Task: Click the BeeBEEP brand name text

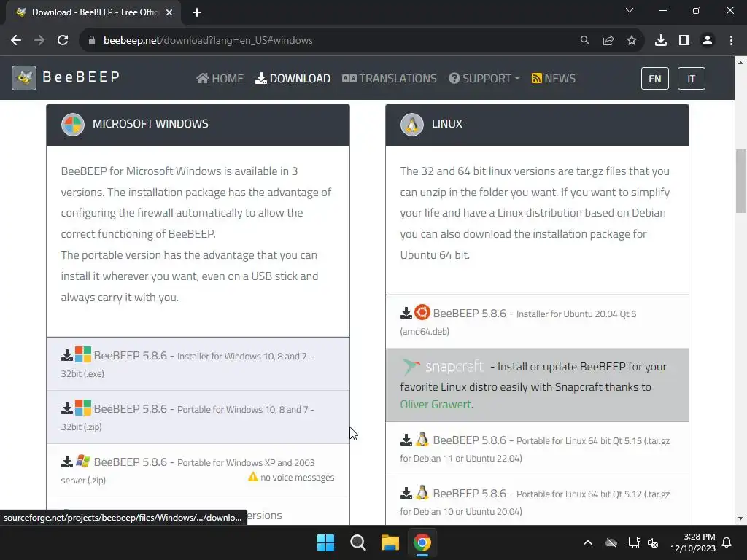Action: (x=81, y=77)
